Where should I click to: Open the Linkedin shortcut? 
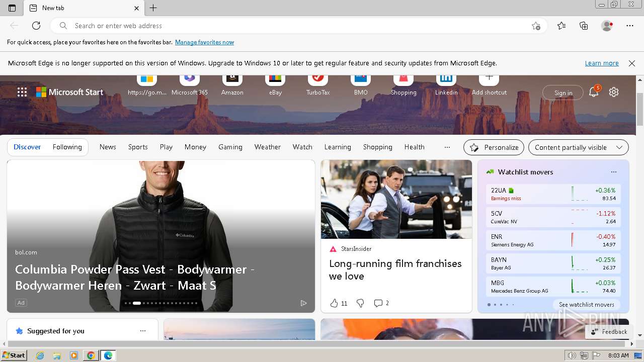[446, 85]
